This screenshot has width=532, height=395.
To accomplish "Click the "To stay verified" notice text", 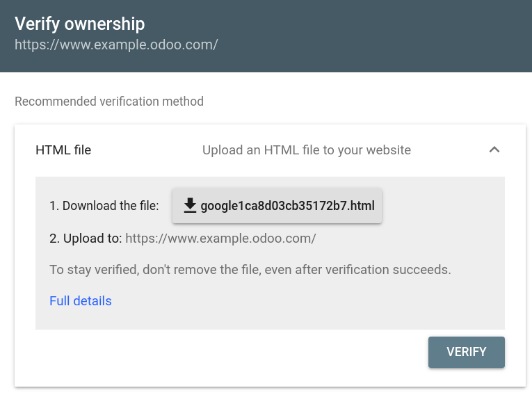I will pos(250,270).
